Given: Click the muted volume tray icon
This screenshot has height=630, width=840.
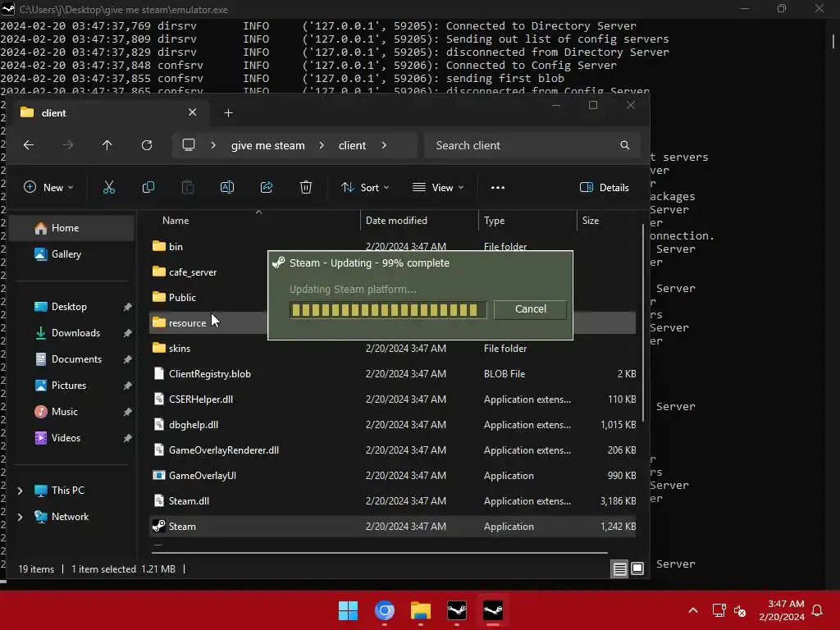Looking at the screenshot, I should click(x=740, y=610).
